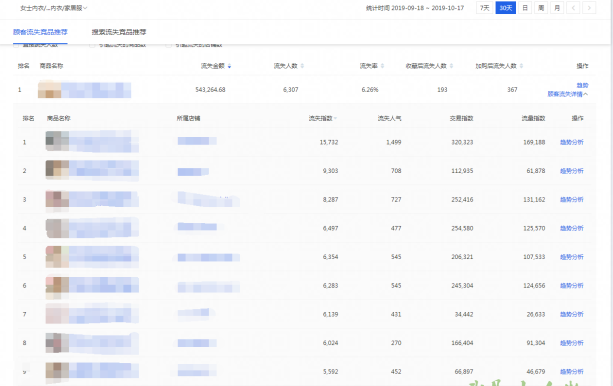
Task: Open 趋势分析 for row with 8,287
Action: [x=572, y=199]
